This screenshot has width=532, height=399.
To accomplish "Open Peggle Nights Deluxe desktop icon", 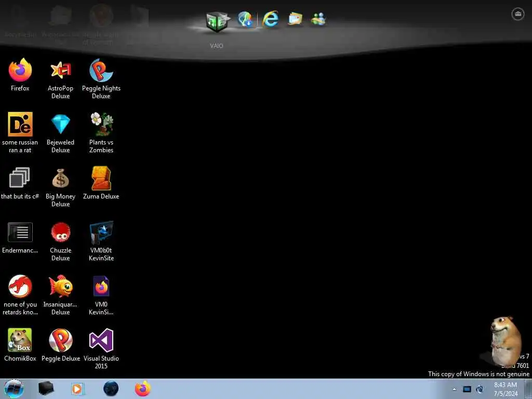I will click(101, 79).
